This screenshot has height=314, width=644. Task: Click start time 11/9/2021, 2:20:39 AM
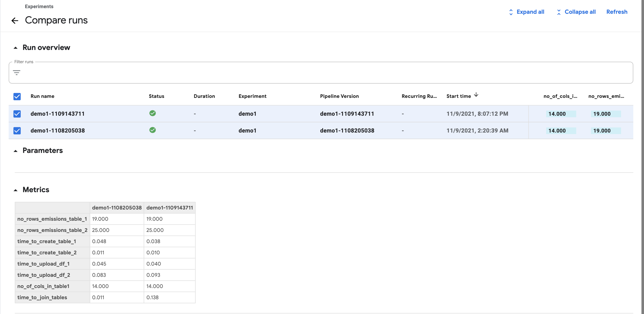pos(477,130)
